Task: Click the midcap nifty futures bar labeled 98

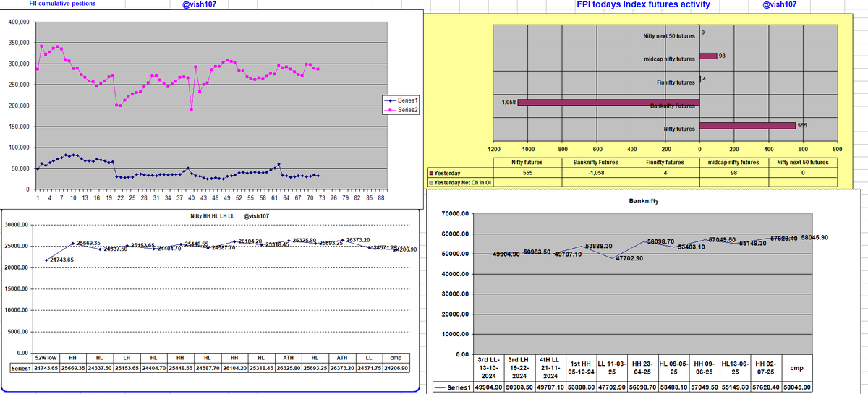Action: [x=709, y=56]
